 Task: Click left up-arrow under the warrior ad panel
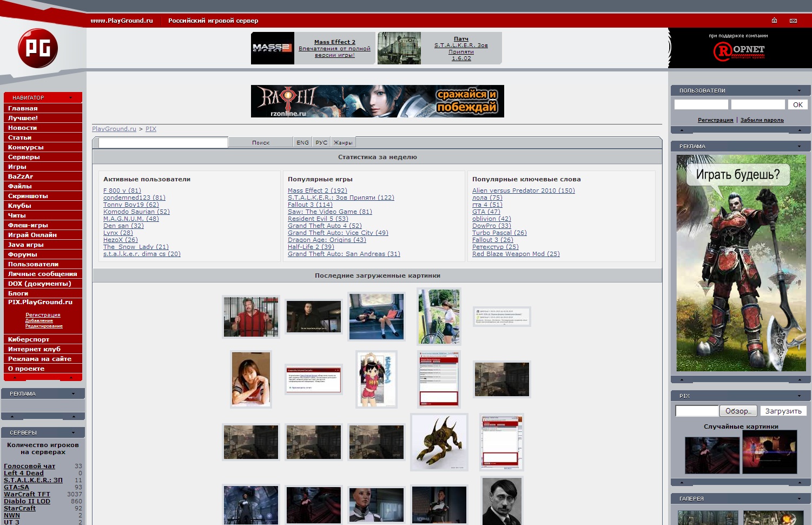coord(682,379)
